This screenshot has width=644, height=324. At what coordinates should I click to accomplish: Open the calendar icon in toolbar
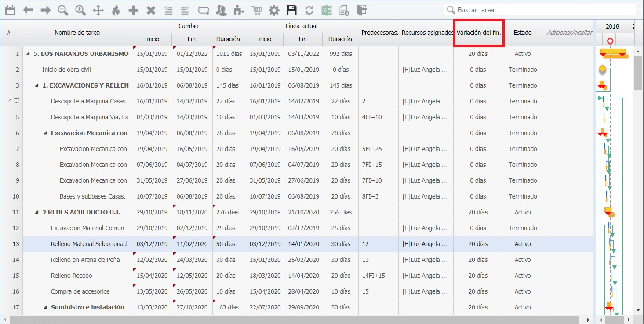(x=10, y=10)
